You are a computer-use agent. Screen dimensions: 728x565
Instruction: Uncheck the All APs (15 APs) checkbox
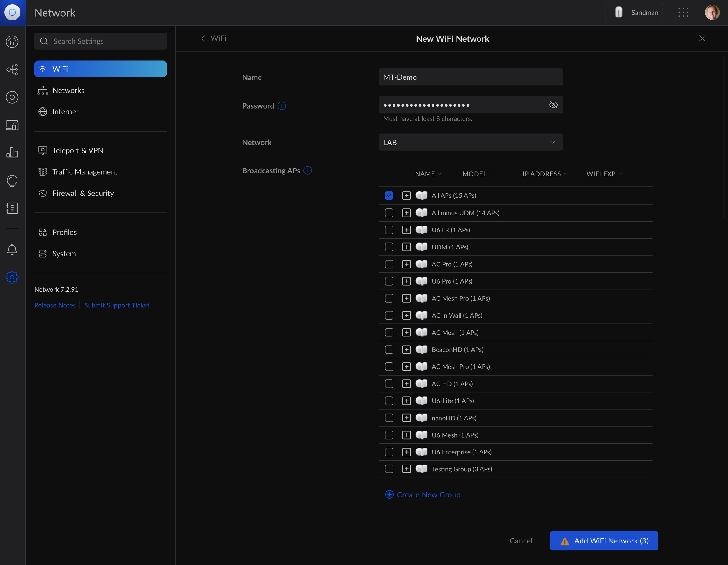[389, 196]
